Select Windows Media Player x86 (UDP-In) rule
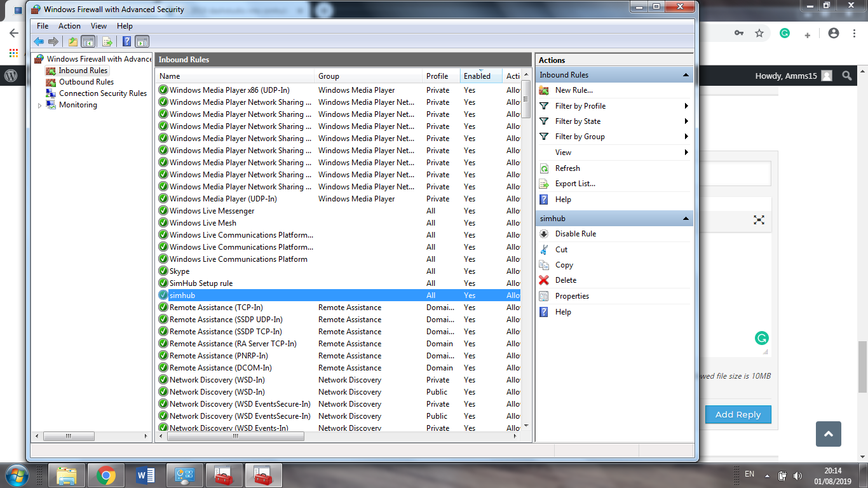Image resolution: width=868 pixels, height=488 pixels. point(339,90)
